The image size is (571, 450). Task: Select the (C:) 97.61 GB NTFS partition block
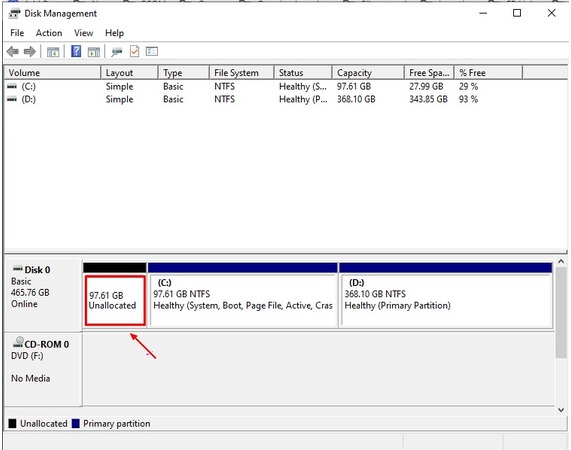(243, 300)
